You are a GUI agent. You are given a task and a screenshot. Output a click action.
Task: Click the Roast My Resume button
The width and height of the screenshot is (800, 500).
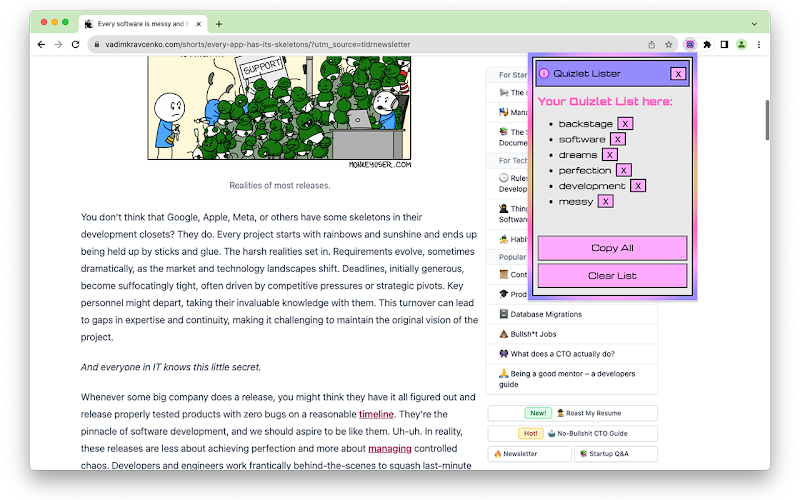tap(572, 413)
